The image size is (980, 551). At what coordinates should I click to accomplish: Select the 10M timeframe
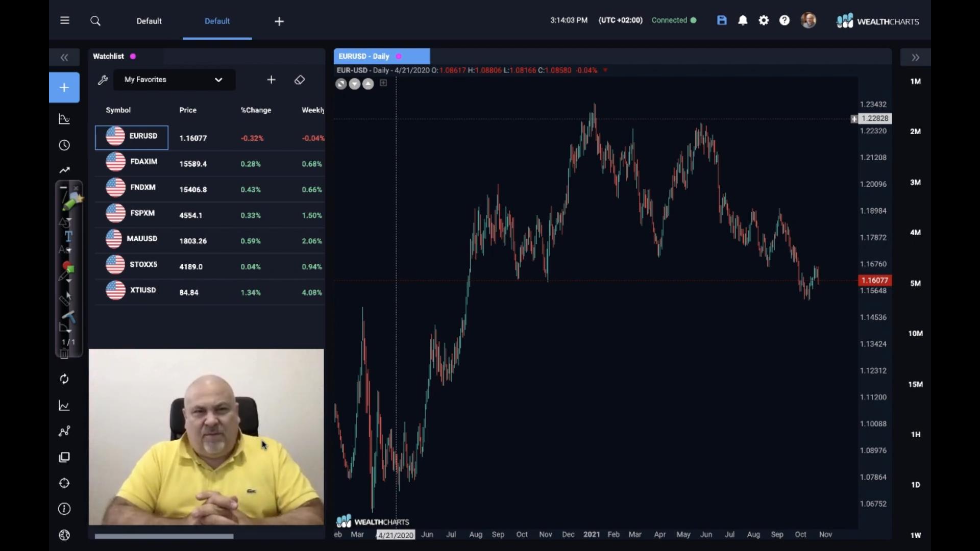tap(916, 333)
